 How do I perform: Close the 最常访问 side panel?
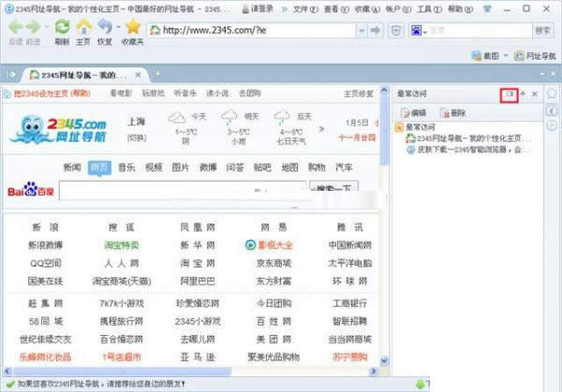pyautogui.click(x=535, y=94)
